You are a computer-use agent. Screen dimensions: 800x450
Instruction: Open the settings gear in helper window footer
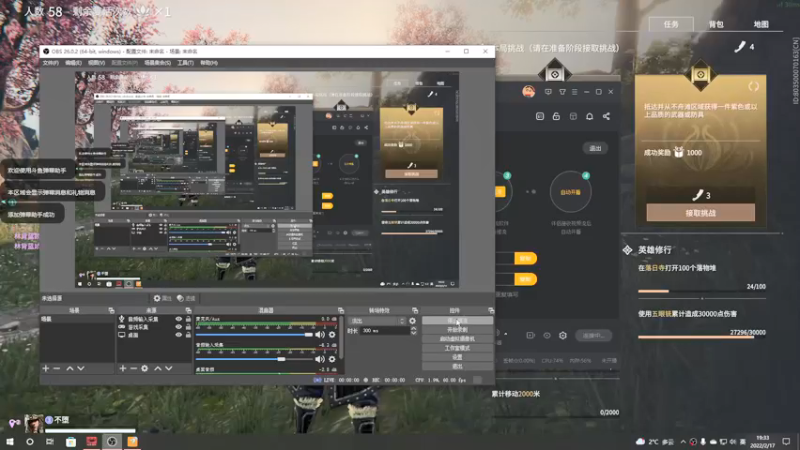pyautogui.click(x=563, y=335)
